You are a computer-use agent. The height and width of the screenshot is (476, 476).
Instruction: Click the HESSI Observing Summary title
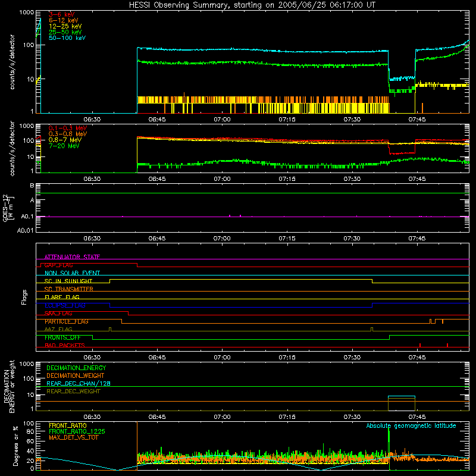(x=252, y=5)
